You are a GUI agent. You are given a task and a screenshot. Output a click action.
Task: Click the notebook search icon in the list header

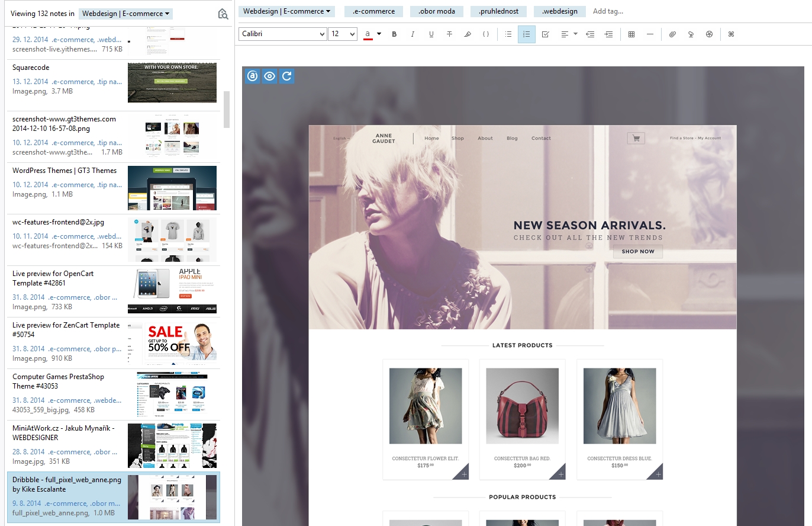[223, 14]
